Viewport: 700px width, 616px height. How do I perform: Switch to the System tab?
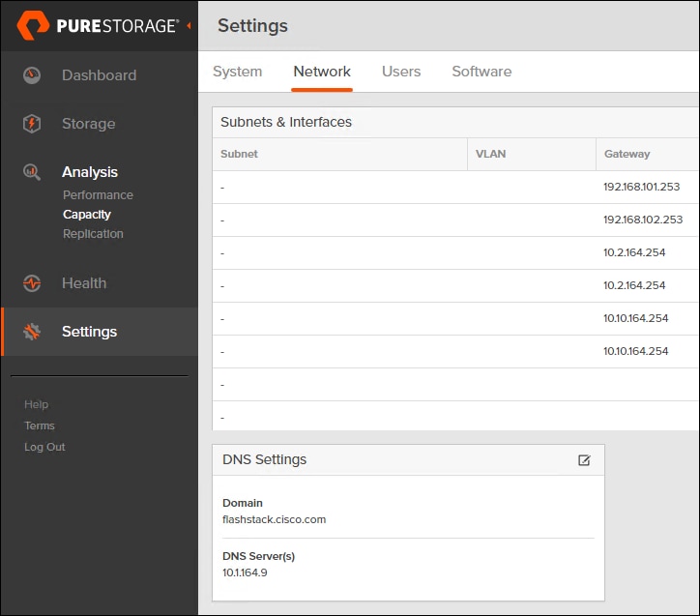click(x=237, y=72)
